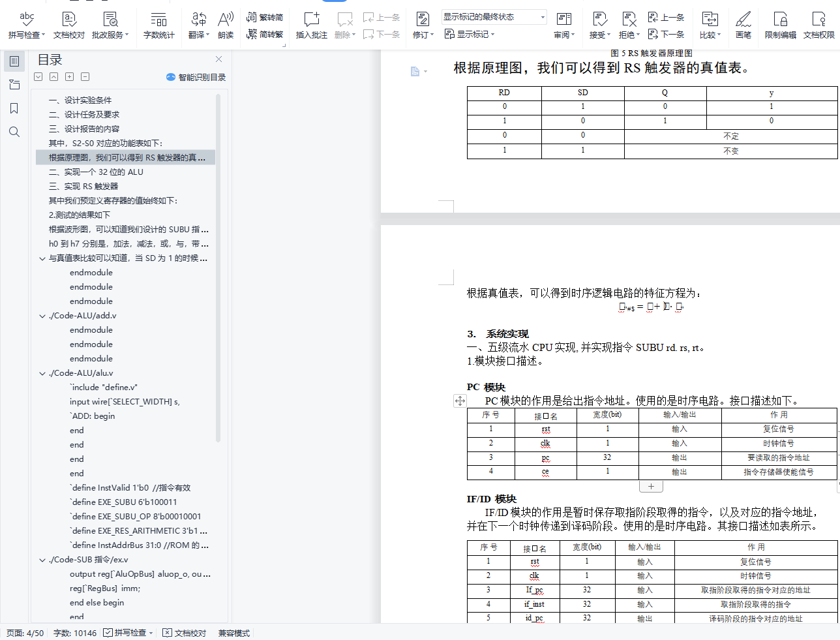Convert text with 繁转简
The image size is (840, 640).
(265, 17)
